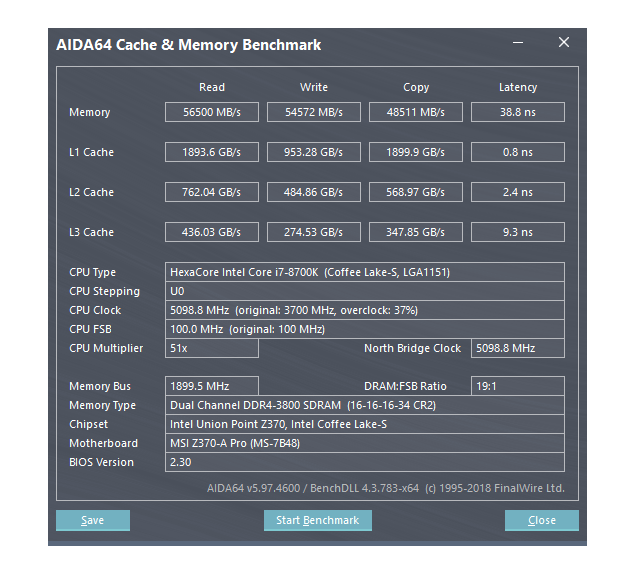Click CPU Clock value 5098.8 MHz
Image resolution: width=637 pixels, height=588 pixels.
pos(365,310)
